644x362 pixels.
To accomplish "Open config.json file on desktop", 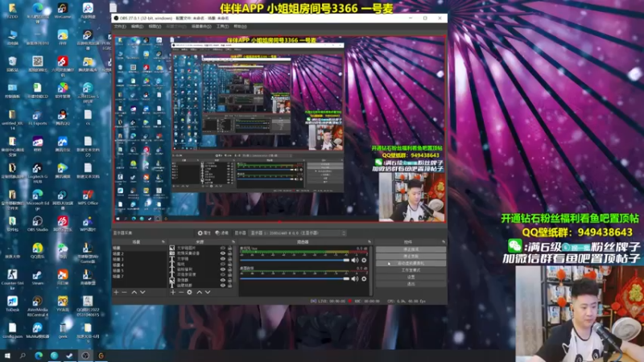I will [12, 331].
